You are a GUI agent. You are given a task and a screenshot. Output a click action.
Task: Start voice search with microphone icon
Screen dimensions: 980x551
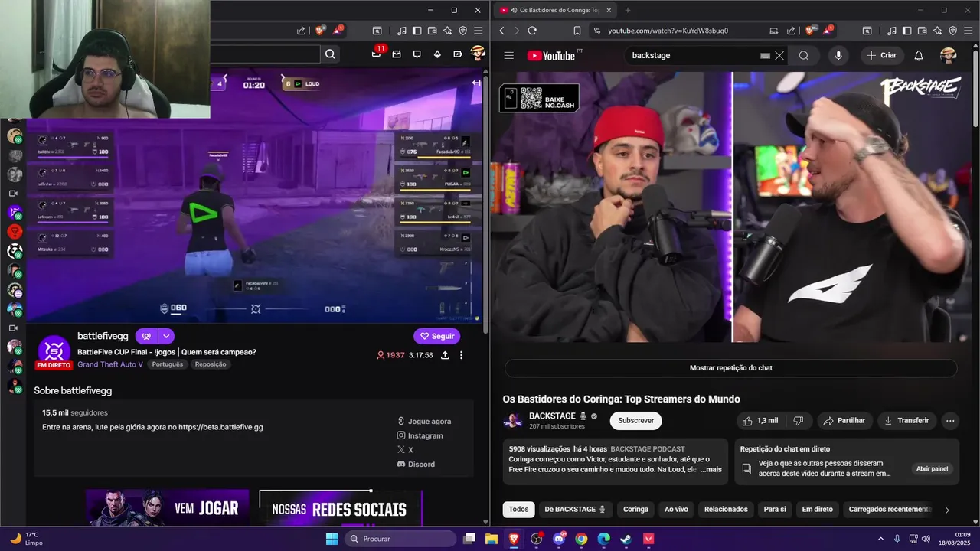(838, 55)
